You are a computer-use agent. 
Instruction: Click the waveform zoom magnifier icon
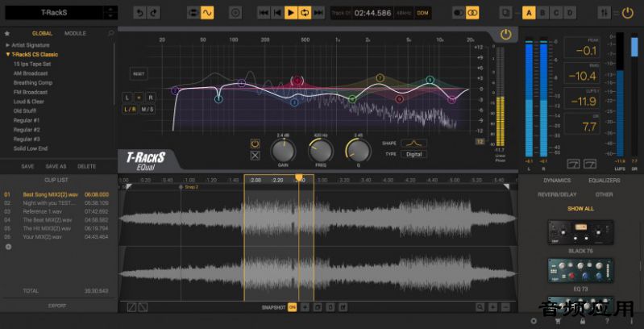480,306
